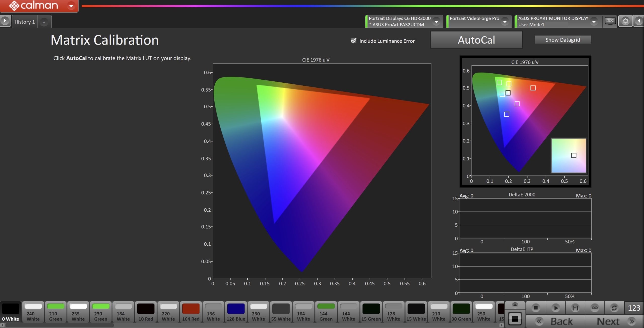
Task: Expand ASUS ProArt Monitor Display dropdown
Action: 594,22
